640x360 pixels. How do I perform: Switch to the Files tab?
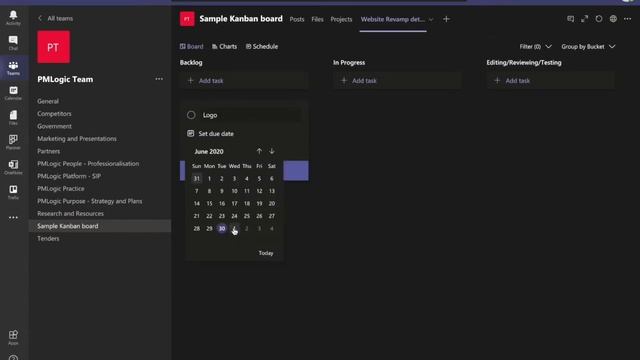pyautogui.click(x=317, y=19)
